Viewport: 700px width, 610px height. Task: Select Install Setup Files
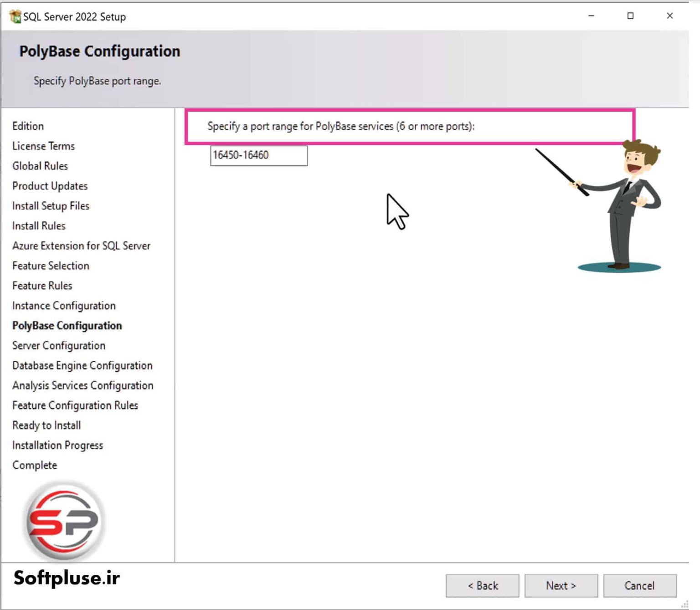click(51, 206)
